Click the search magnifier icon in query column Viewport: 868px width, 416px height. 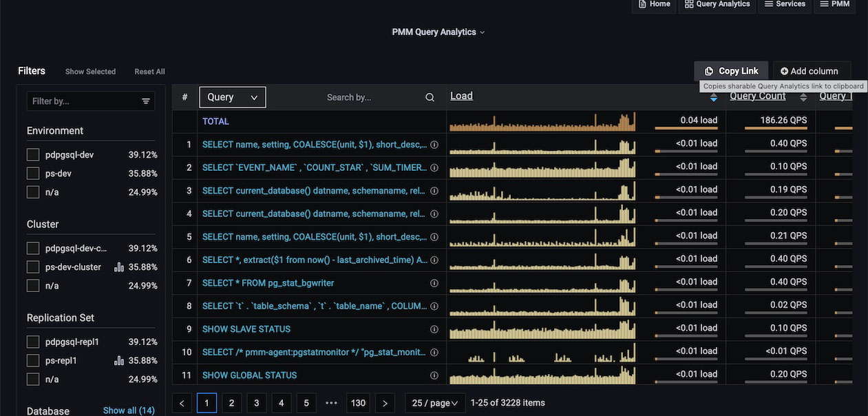click(x=430, y=98)
